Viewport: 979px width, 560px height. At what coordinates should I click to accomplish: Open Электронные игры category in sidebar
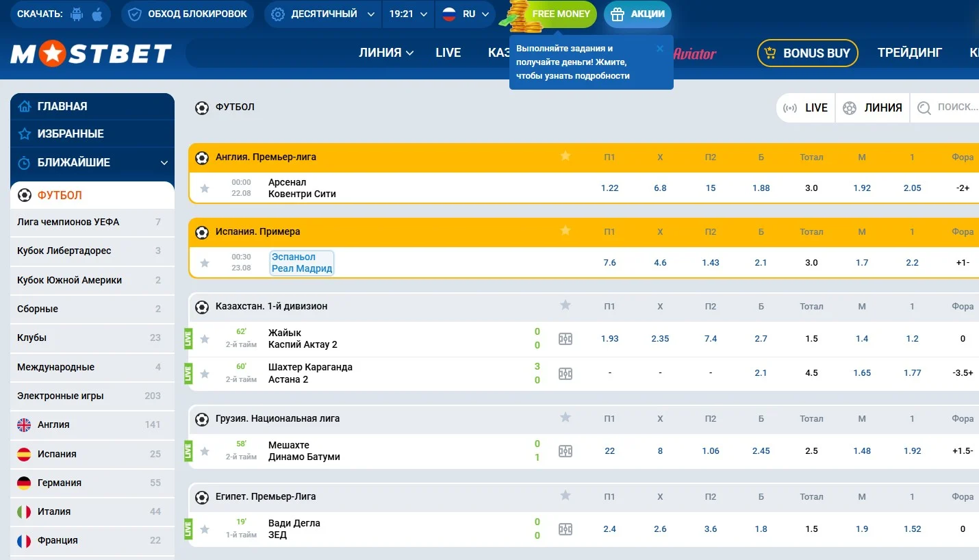[92, 396]
